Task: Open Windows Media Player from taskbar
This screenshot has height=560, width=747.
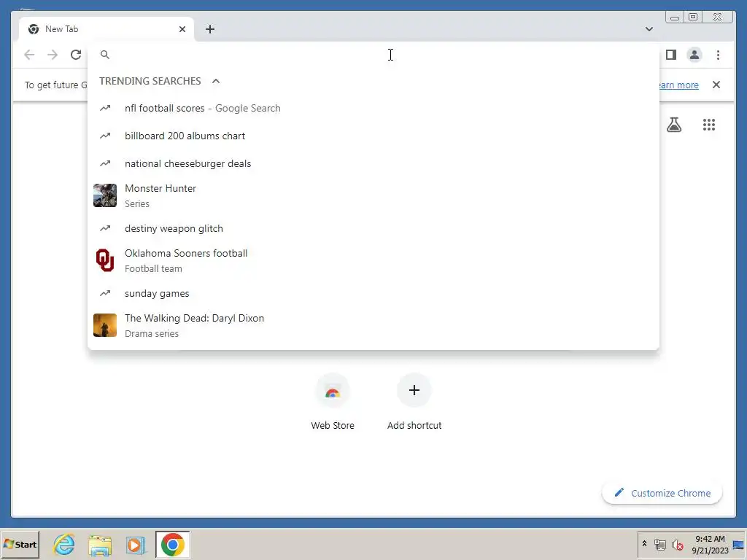Action: coord(135,545)
